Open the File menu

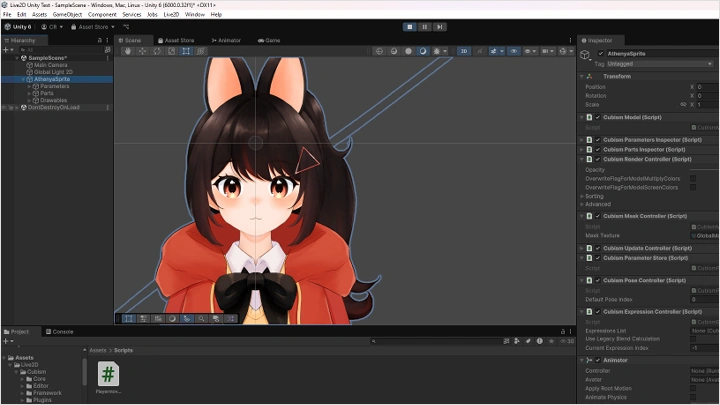coord(7,14)
